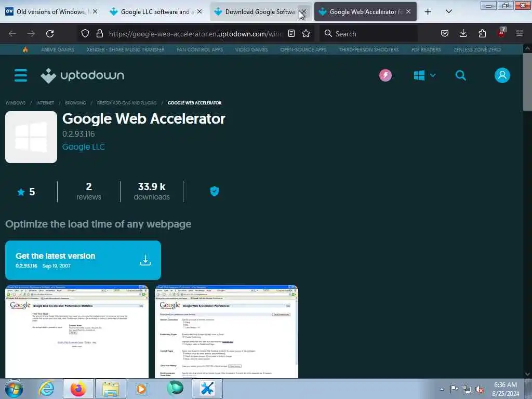
Task: Close the Google Web Accelerator tab
Action: click(408, 11)
